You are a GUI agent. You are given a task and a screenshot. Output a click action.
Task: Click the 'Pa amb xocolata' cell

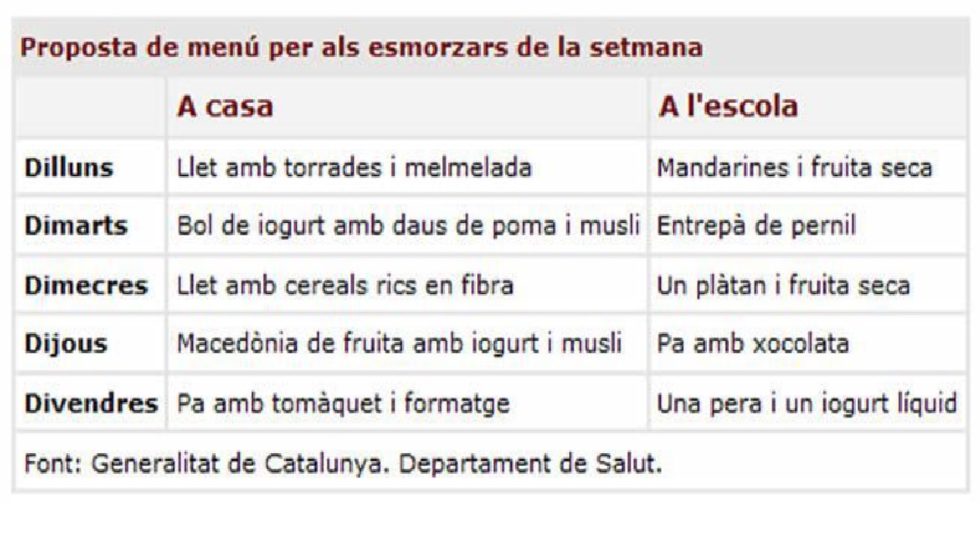coord(753,344)
